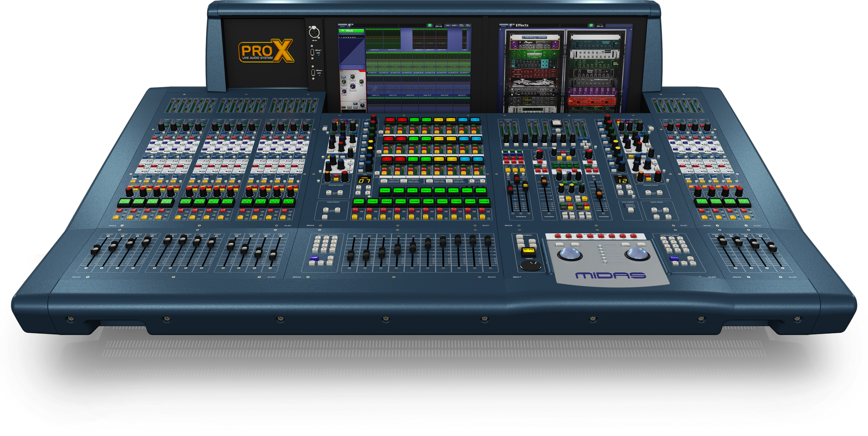The image size is (868, 436).
Task: Click the first fader in center VCA bank
Action: 351,254
